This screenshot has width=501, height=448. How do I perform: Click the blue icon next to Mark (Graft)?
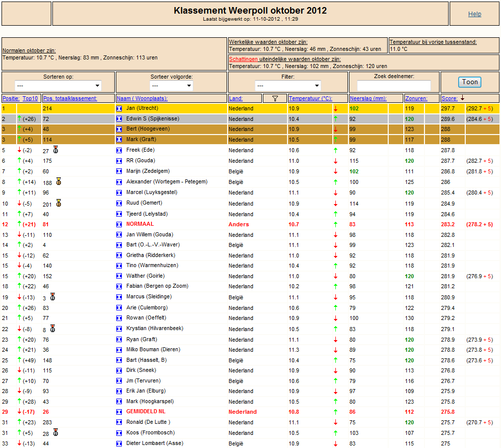tap(119, 140)
